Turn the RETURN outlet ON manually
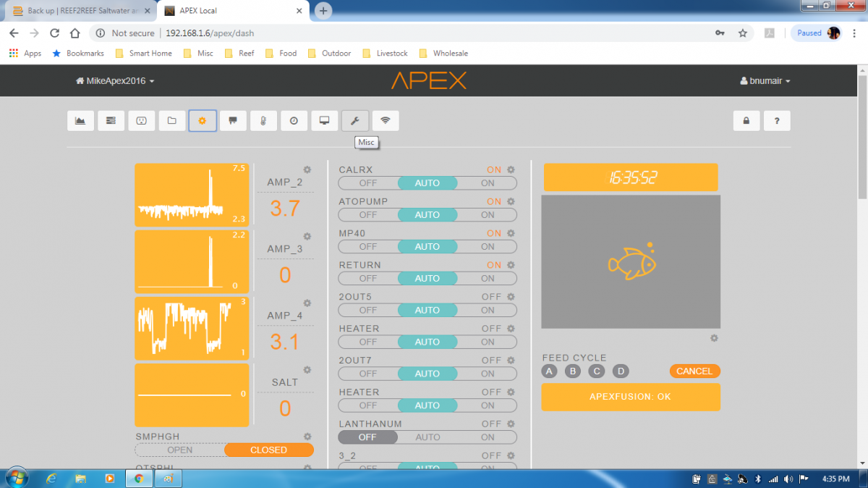This screenshot has width=868, height=488. 488,278
